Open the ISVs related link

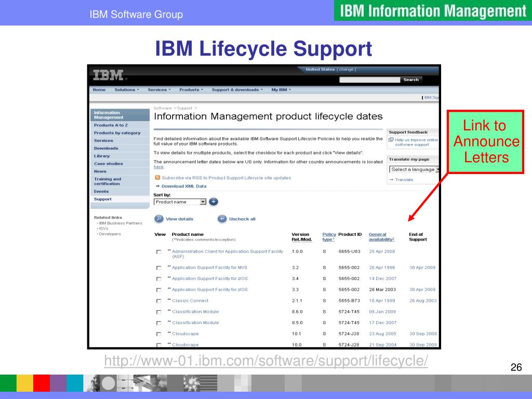103,229
